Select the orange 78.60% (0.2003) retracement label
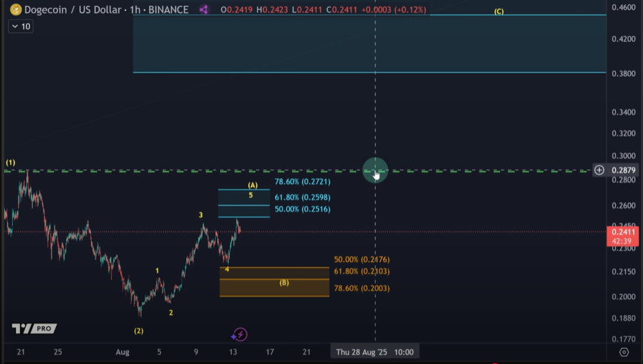Image resolution: width=643 pixels, height=364 pixels. [362, 288]
